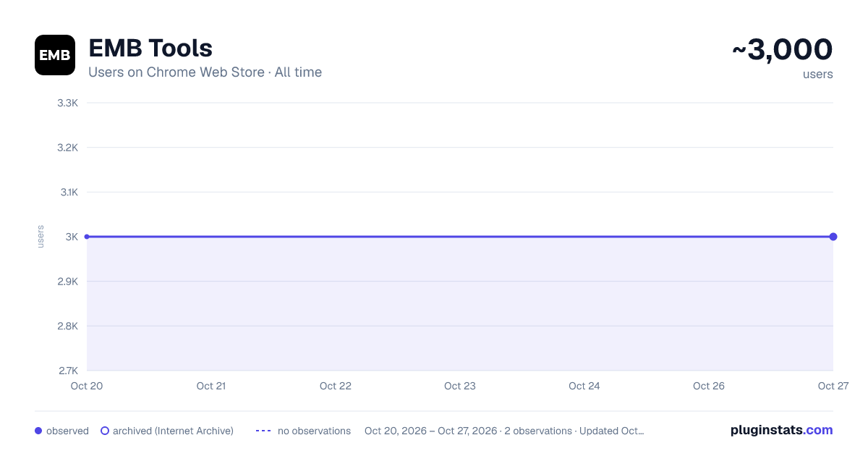Click the Oct 24 x-axis label
This screenshot has height=456, width=868.
[584, 386]
